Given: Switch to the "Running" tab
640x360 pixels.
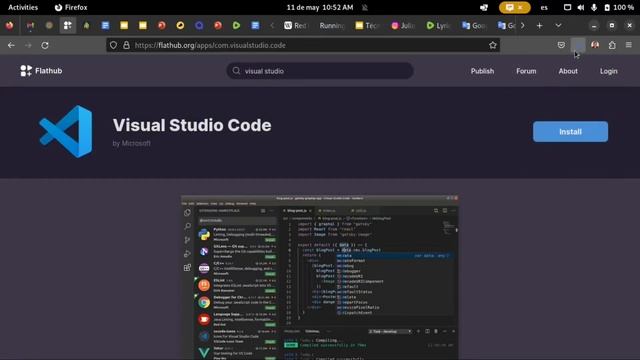Looking at the screenshot, I should tap(332, 25).
